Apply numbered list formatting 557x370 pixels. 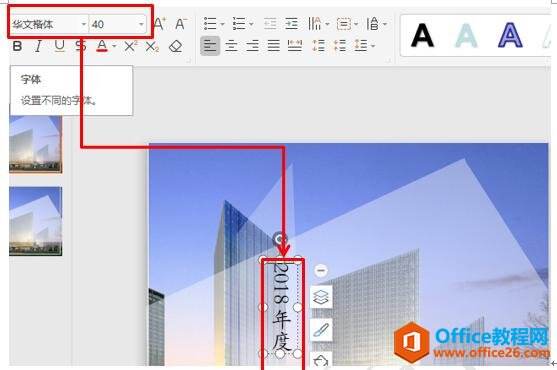[239, 24]
